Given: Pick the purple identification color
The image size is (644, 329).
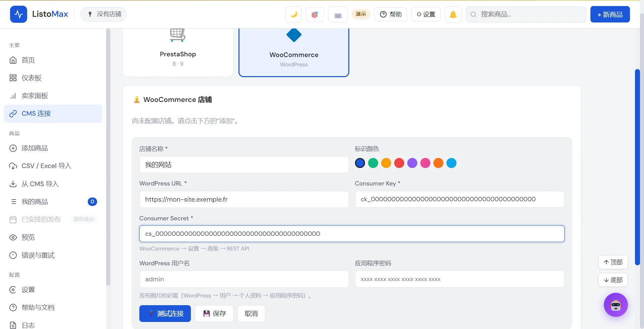Looking at the screenshot, I should (412, 163).
